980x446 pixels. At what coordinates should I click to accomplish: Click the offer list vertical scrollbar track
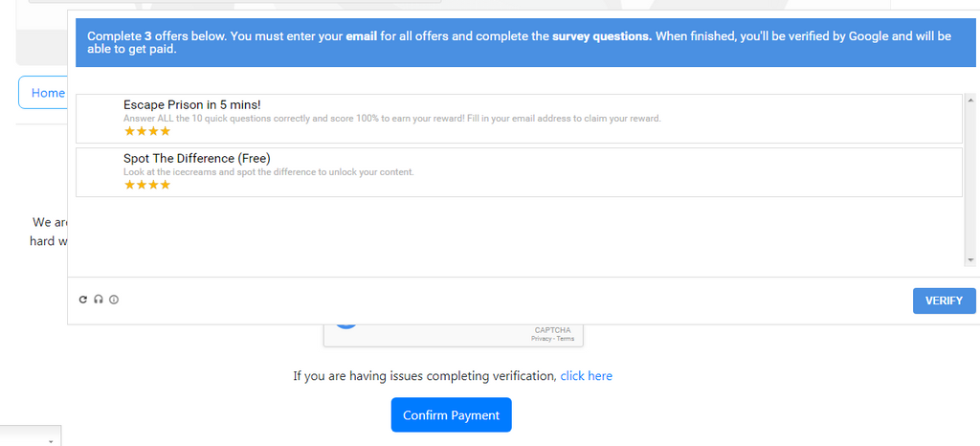pyautogui.click(x=970, y=182)
